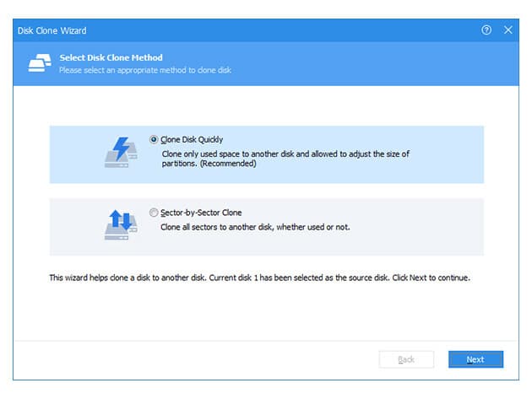
Task: Click the disk clone header icon
Action: tap(41, 62)
